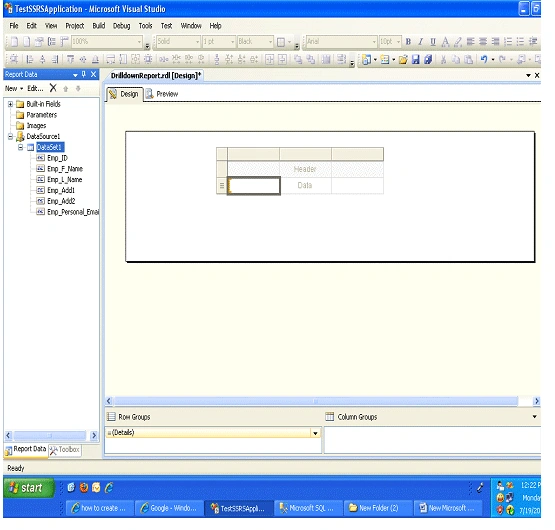Click the background highlight color icon
Image resolution: width=555 pixels, height=530 pixels.
tap(458, 42)
